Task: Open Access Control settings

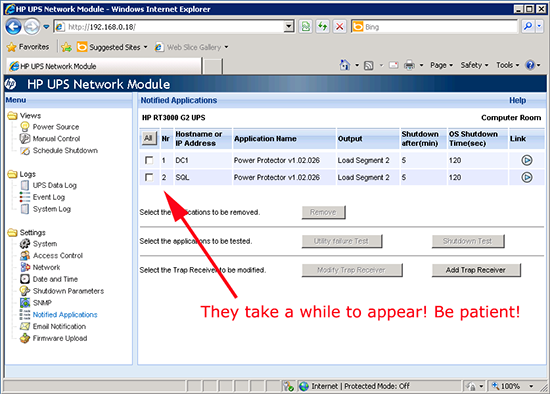Action: tap(58, 256)
